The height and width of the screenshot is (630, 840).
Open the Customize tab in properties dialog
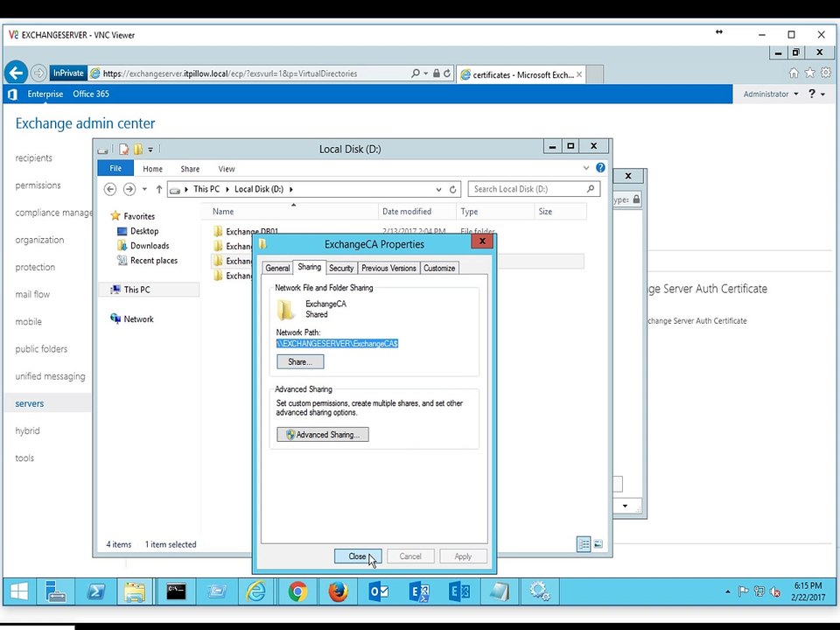(439, 268)
